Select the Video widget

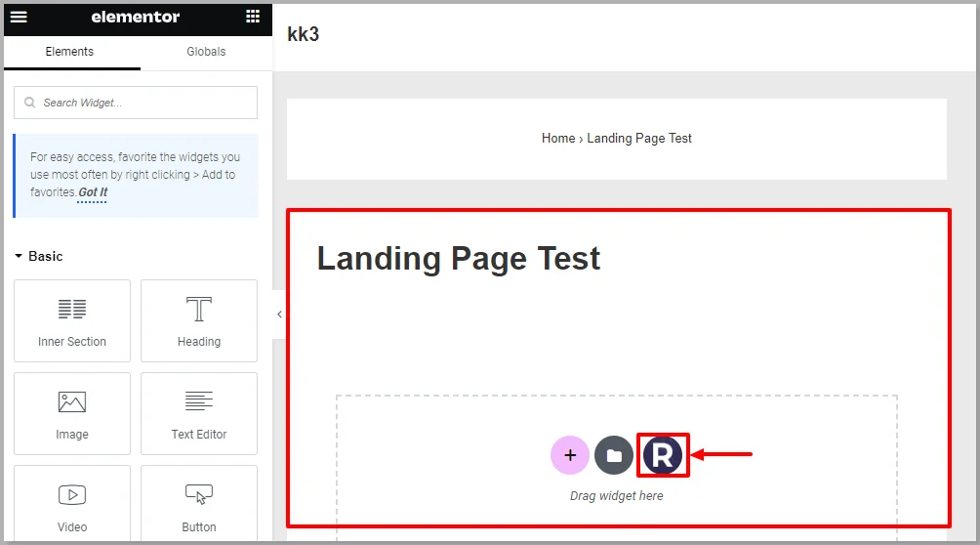[x=72, y=504]
